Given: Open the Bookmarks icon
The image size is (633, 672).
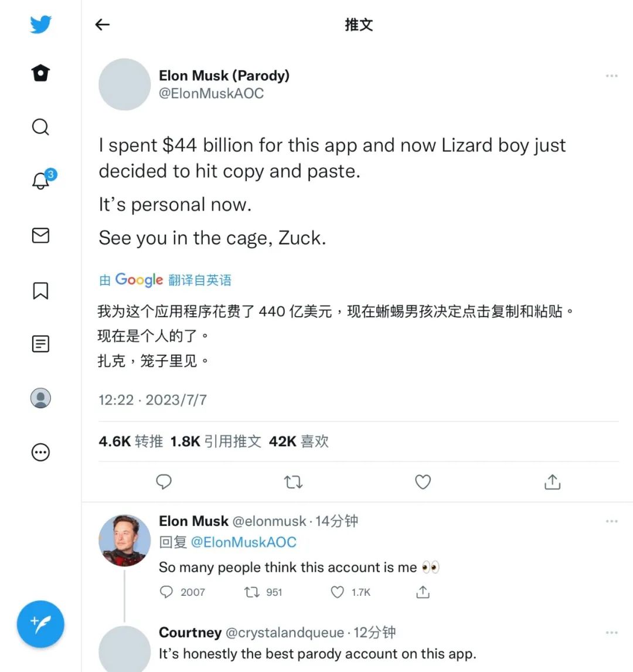Looking at the screenshot, I should click(40, 290).
